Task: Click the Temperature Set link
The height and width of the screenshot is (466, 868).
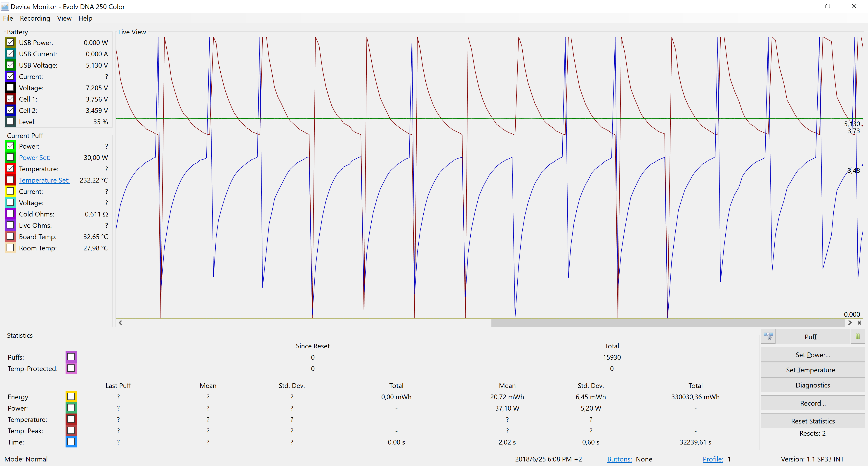Action: 44,180
